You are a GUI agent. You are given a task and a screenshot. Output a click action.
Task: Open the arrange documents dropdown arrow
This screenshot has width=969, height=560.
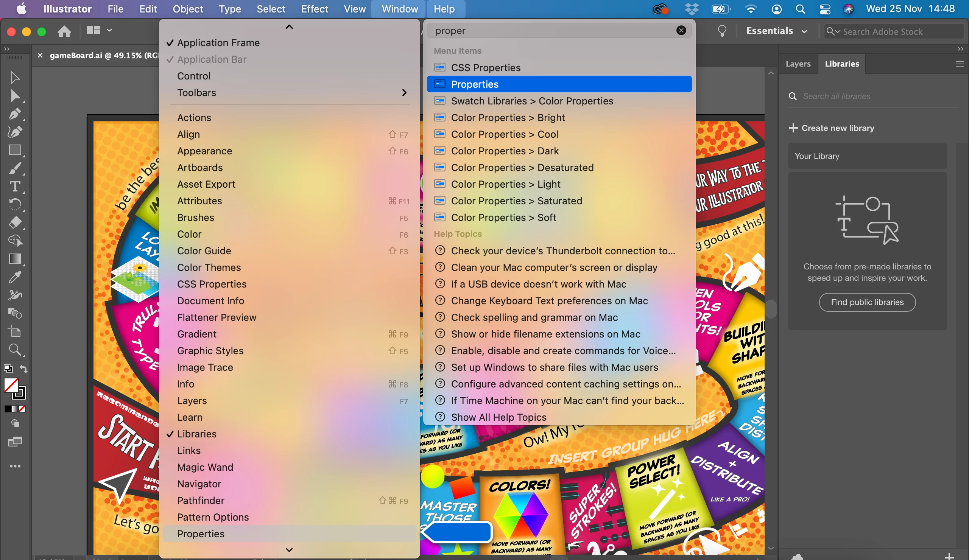(x=109, y=30)
